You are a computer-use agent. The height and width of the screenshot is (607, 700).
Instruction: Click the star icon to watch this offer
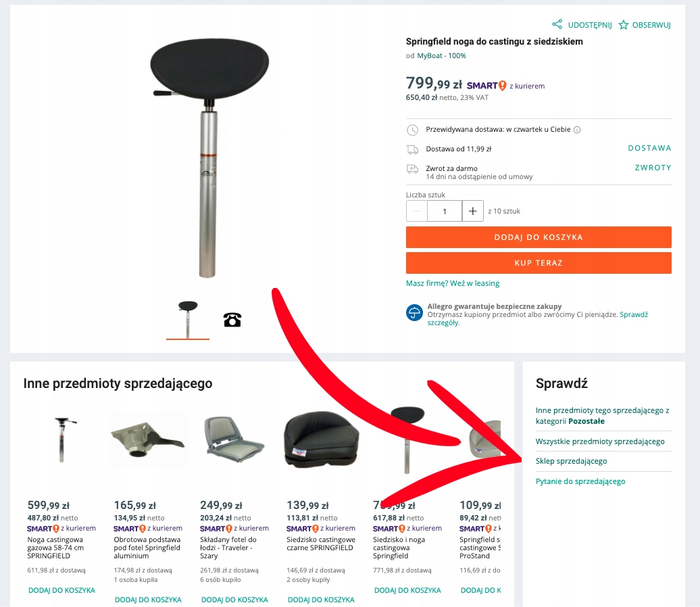(623, 25)
